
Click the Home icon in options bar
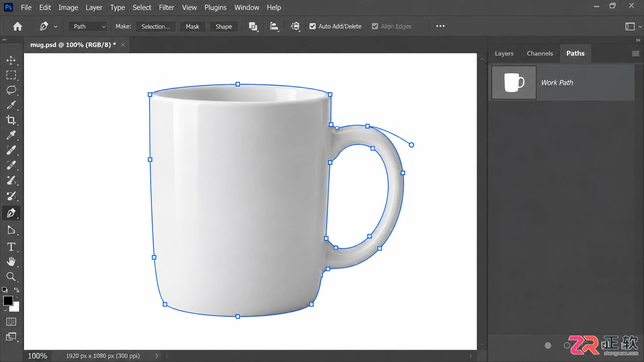(x=17, y=26)
